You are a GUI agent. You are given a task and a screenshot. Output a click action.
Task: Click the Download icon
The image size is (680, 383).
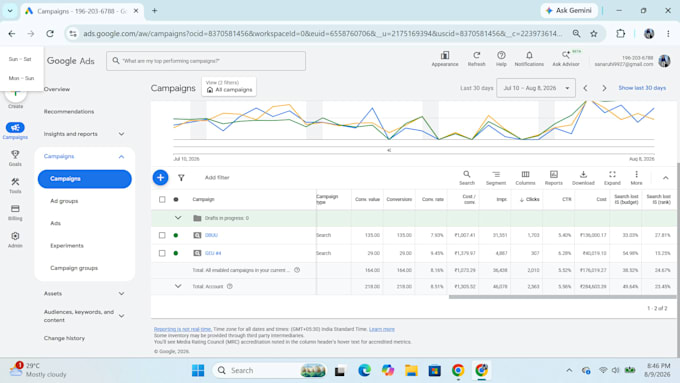[583, 178]
